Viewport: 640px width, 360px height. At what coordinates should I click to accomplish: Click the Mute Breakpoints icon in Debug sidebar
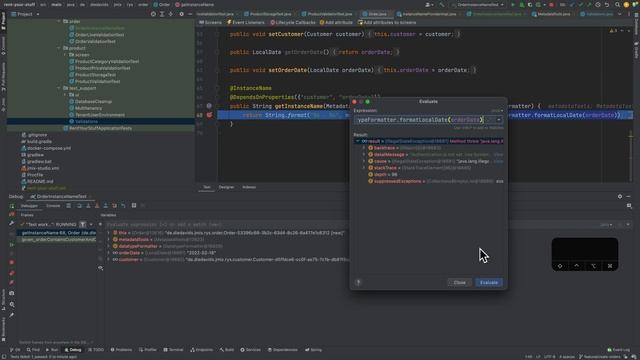pyautogui.click(x=12, y=282)
